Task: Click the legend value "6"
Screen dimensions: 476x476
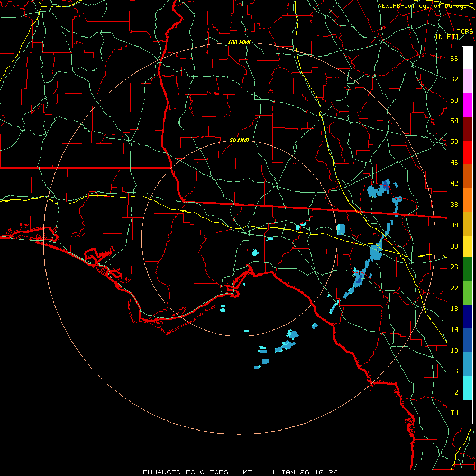Action: pos(456,371)
